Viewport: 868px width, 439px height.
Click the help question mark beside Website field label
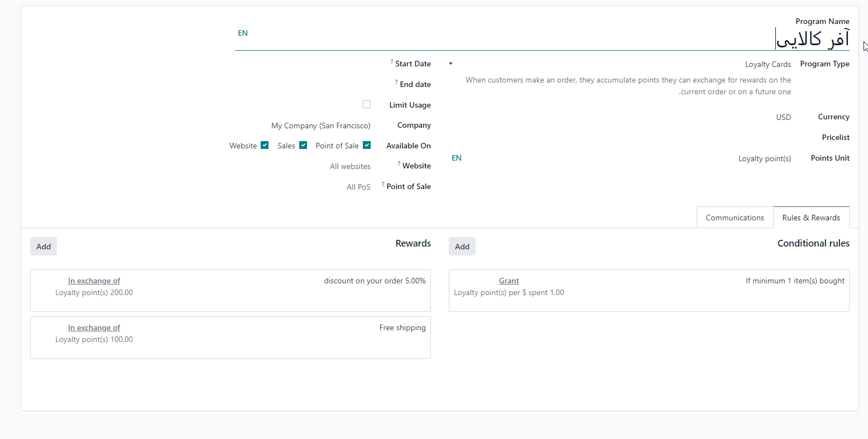(399, 164)
